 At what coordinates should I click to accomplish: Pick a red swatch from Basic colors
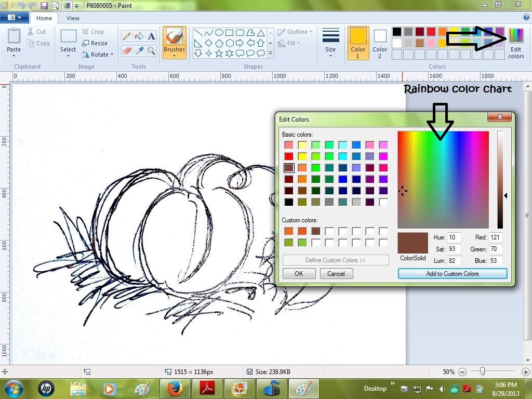pos(288,156)
